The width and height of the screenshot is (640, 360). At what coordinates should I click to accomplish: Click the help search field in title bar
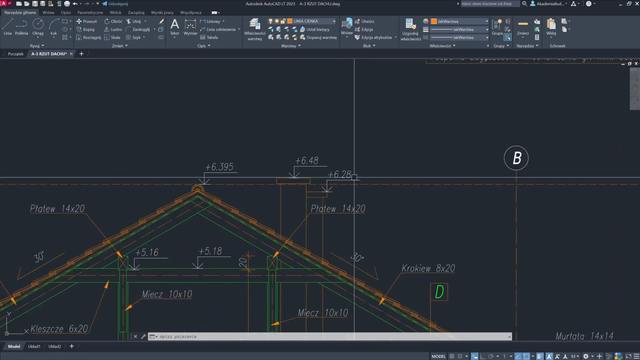490,4
